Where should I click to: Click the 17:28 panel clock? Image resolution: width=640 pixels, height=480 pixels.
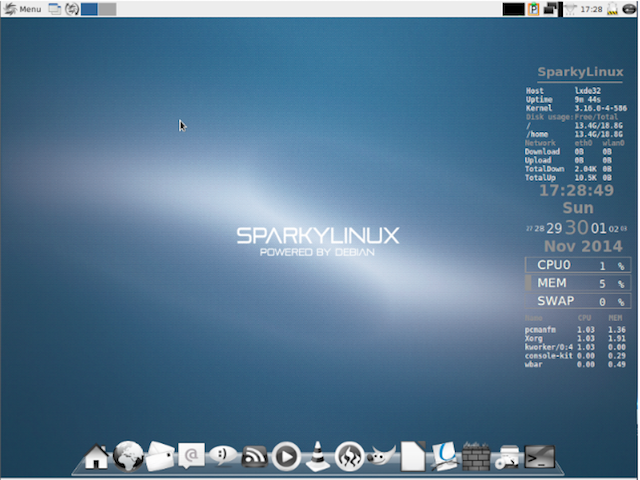tap(591, 9)
